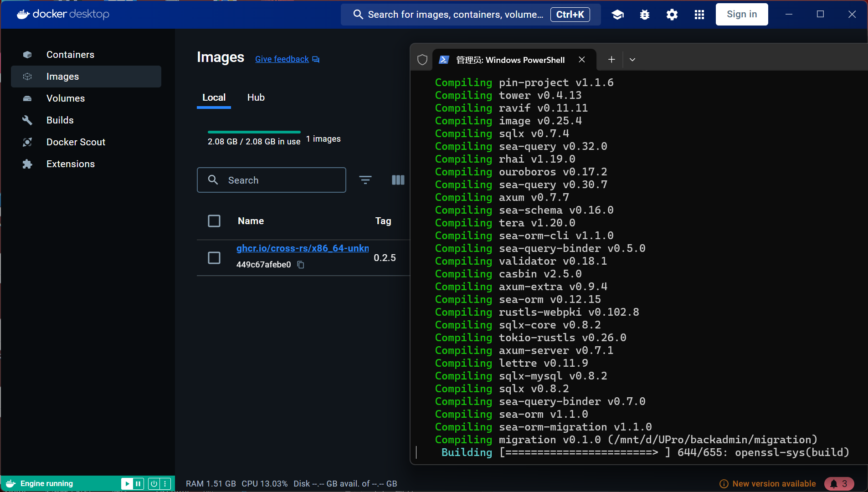Switch to the Local tab
The width and height of the screenshot is (868, 492).
(214, 97)
